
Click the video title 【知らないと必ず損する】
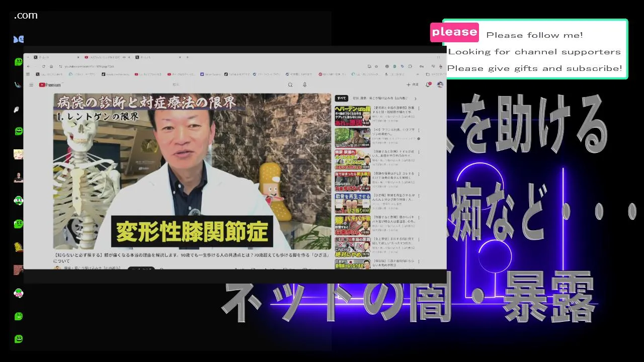[x=192, y=258]
